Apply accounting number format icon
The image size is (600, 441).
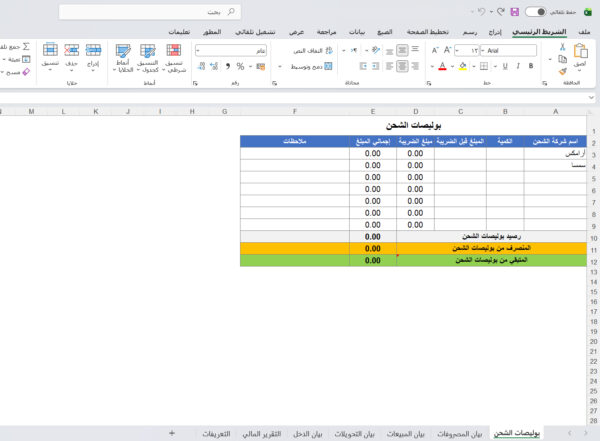click(x=261, y=67)
